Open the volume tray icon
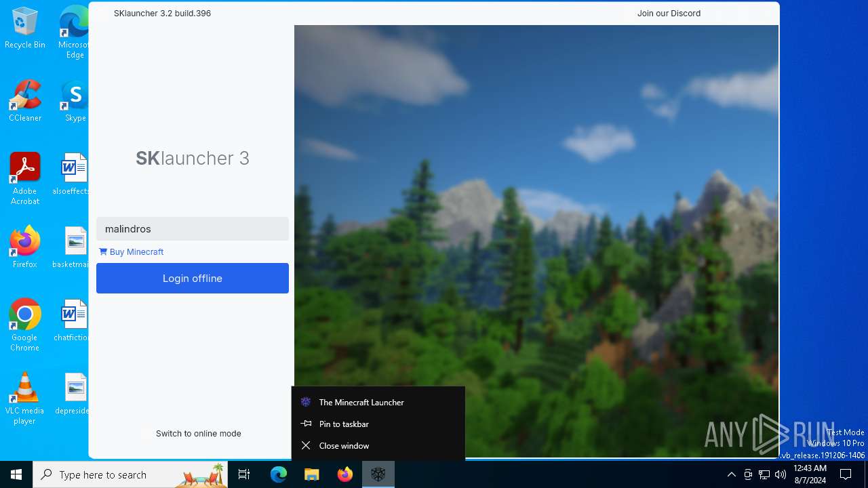This screenshot has height=488, width=868. pos(781,474)
